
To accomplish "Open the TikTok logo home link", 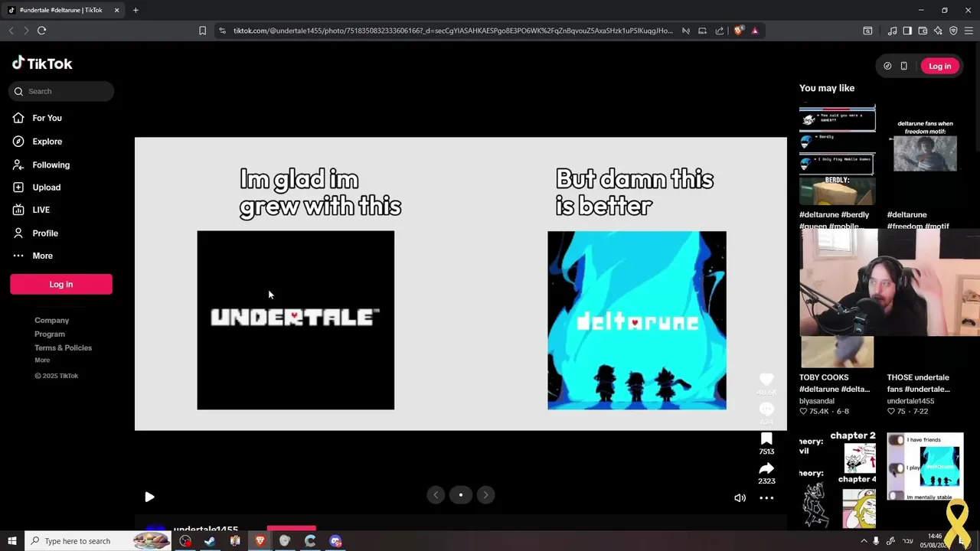I will (x=42, y=64).
